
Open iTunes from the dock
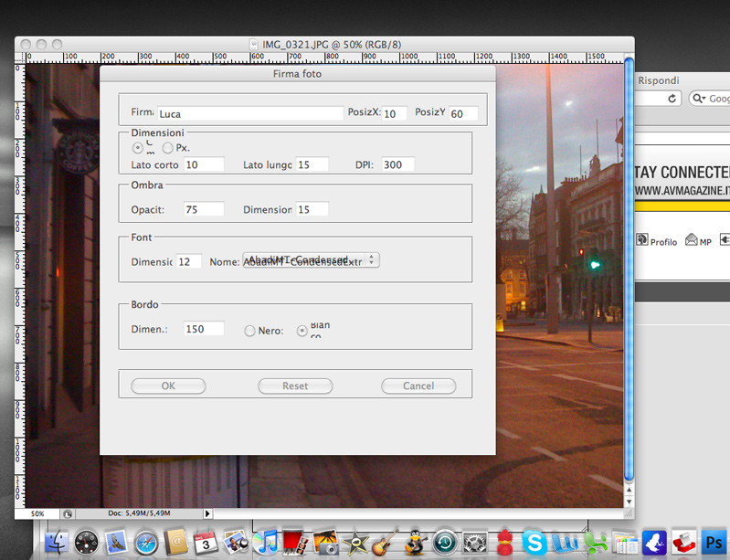265,543
